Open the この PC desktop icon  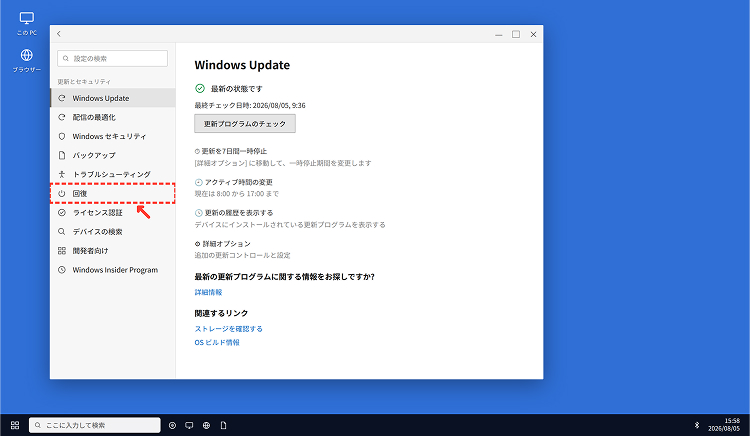(27, 24)
